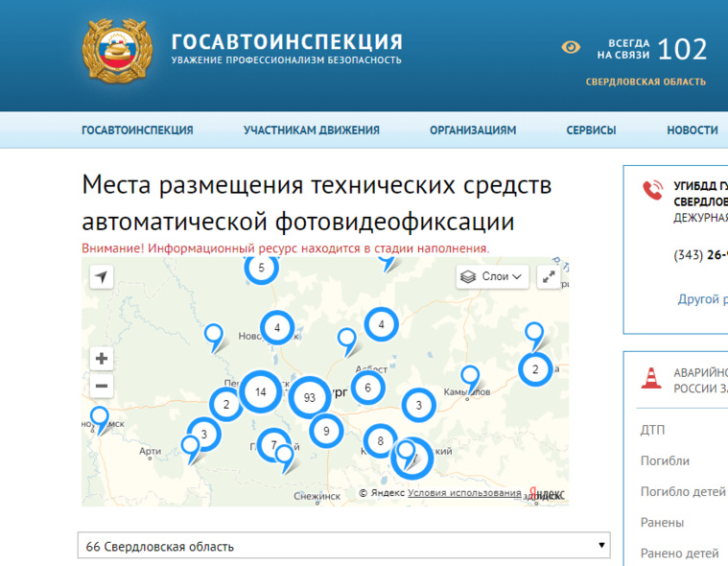Viewport: 728px width, 566px height.
Task: Click the pin above the eastern cluster 2
Action: (x=534, y=333)
